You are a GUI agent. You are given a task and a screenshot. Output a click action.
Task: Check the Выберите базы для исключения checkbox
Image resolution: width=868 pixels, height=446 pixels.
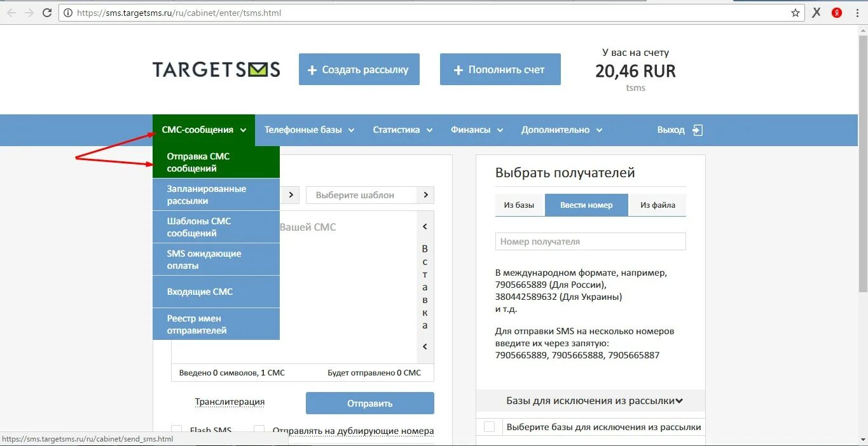tap(489, 427)
